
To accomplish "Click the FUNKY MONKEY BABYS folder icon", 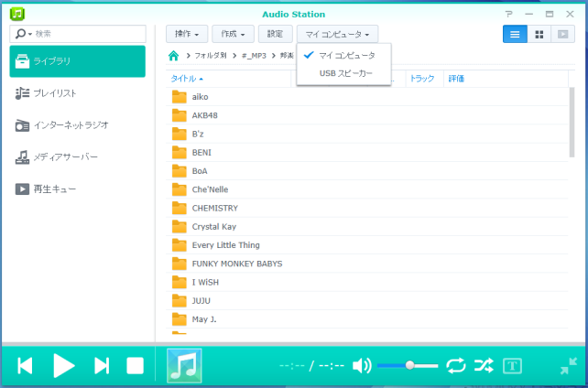I will point(180,264).
